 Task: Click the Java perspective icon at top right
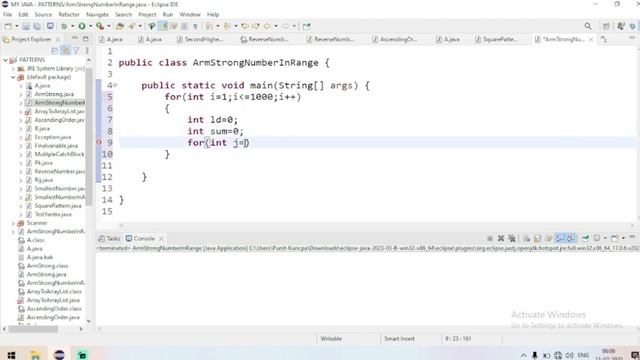coord(621,26)
